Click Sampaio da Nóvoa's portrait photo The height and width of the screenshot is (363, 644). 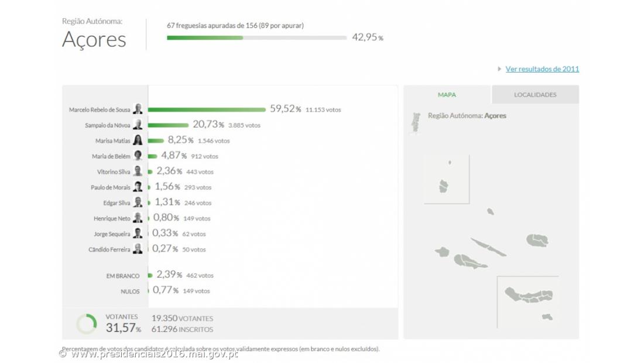click(138, 125)
